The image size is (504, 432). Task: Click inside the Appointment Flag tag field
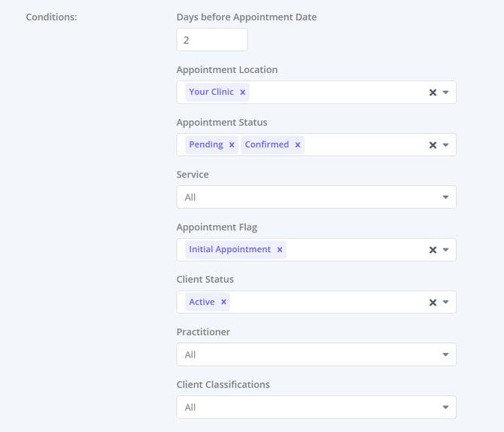[x=354, y=250]
